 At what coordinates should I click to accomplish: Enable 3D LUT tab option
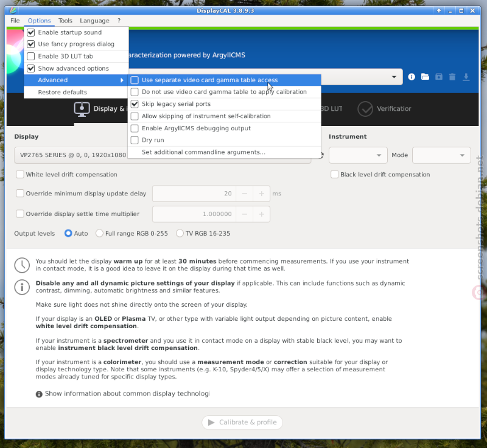tap(76, 56)
